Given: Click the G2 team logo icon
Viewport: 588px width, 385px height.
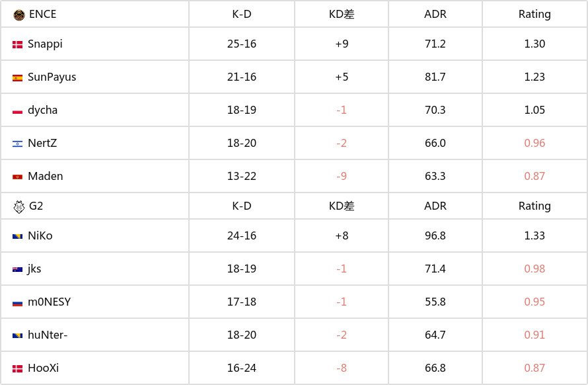Looking at the screenshot, I should pos(18,206).
